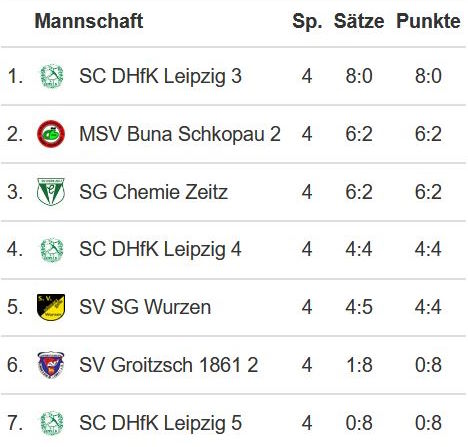This screenshot has width=468, height=447.
Task: Open the SV SG Wurzen team link
Action: point(145,307)
